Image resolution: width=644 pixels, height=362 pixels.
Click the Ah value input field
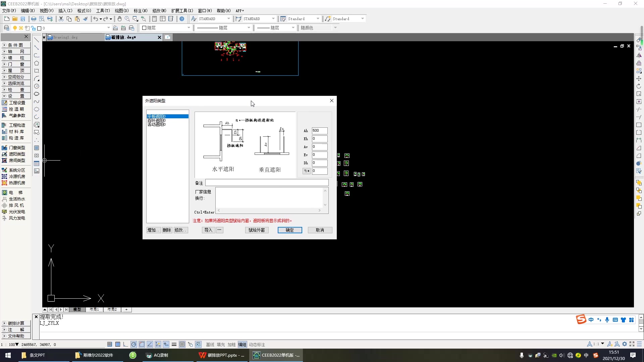[x=319, y=131]
